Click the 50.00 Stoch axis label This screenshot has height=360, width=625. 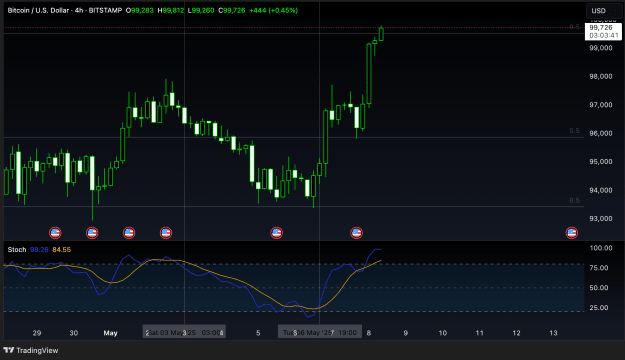[599, 288]
